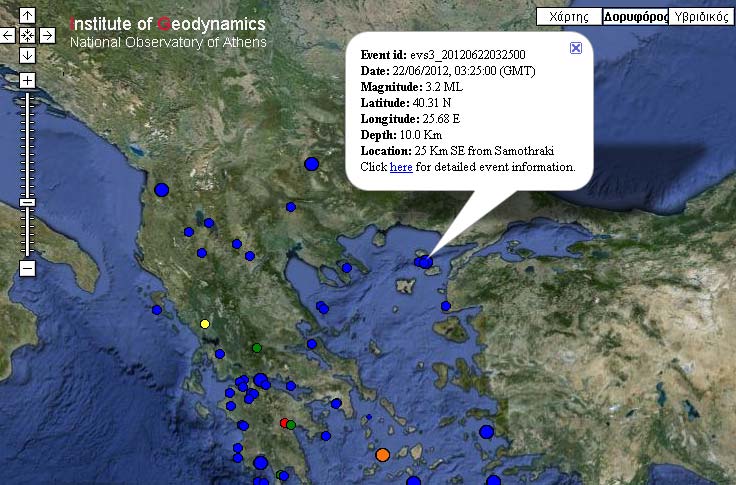Open the 'here' detailed event link
Screen dimensions: 736x485
pos(401,167)
